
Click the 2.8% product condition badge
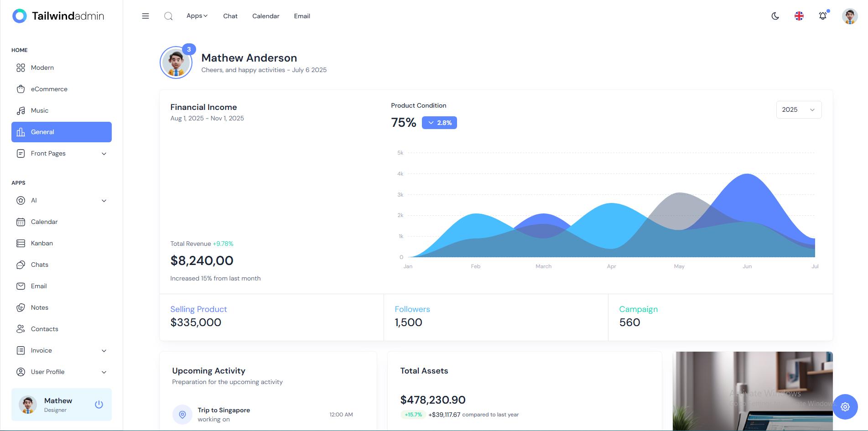[x=439, y=123]
